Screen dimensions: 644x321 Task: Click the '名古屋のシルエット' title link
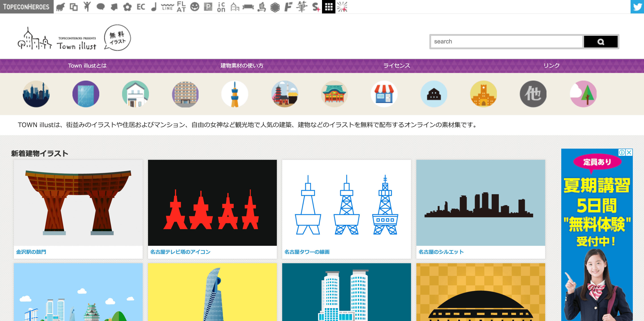(441, 252)
